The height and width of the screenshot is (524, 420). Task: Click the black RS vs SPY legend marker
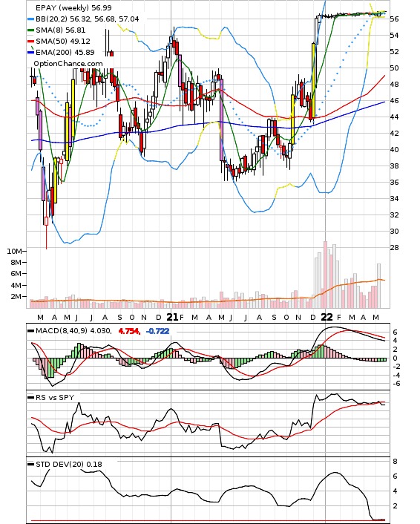[30, 397]
